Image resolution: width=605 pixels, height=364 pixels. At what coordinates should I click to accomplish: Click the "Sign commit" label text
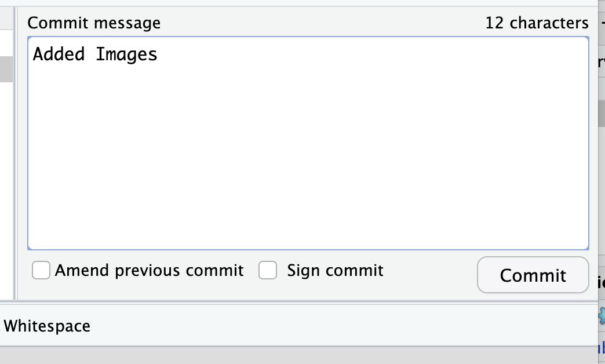pos(335,271)
